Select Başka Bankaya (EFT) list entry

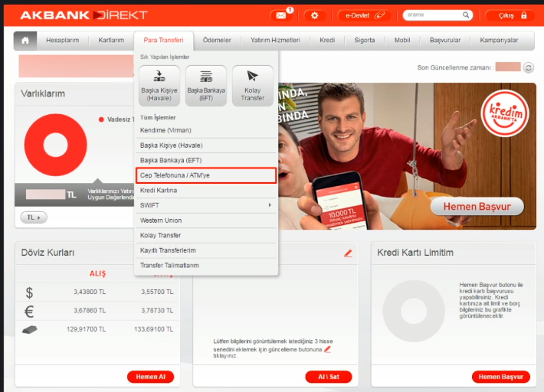(x=206, y=161)
